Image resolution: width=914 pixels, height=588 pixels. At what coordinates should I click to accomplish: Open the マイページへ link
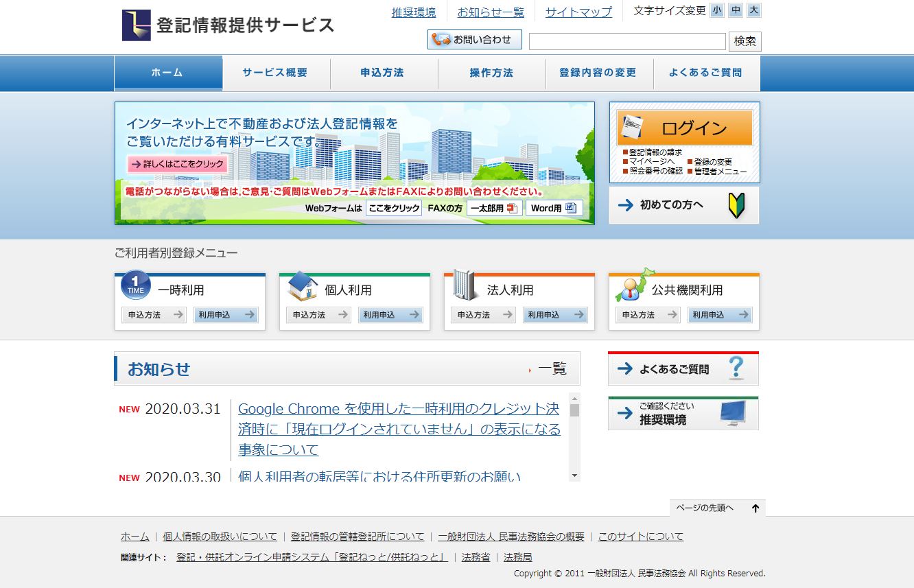click(x=648, y=162)
